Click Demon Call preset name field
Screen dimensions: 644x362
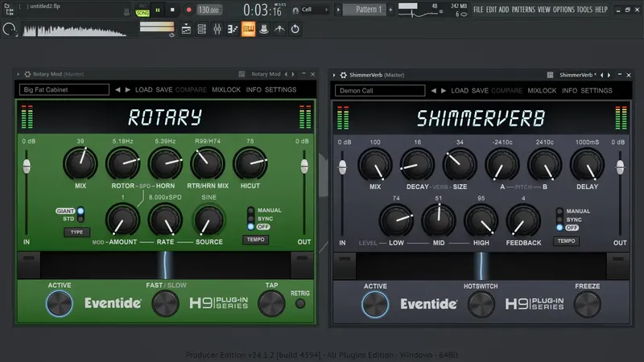click(x=380, y=91)
